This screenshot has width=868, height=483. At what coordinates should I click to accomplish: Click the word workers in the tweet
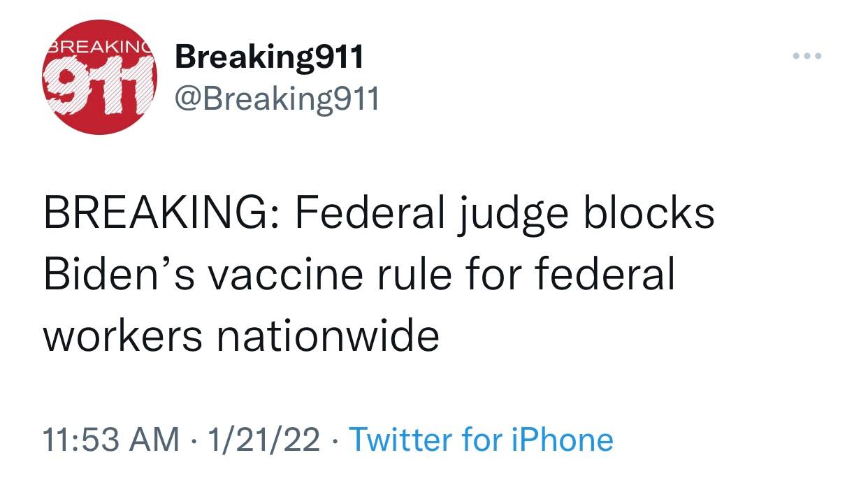click(x=123, y=336)
